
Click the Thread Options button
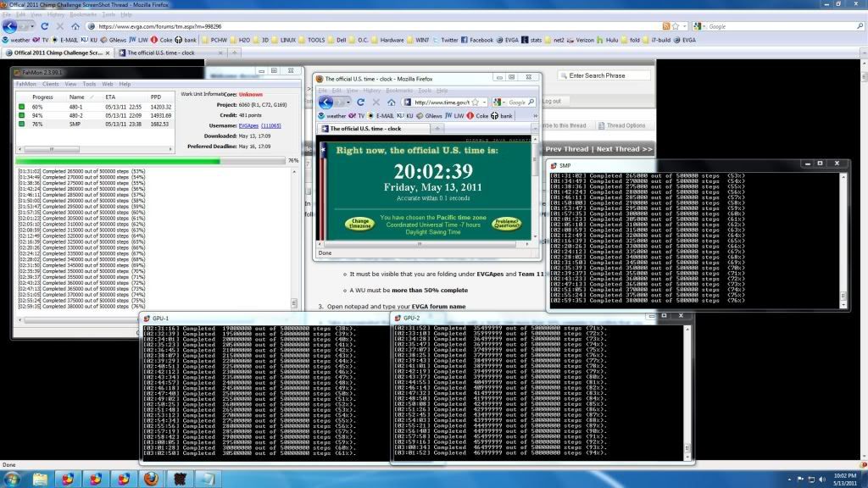click(x=624, y=125)
